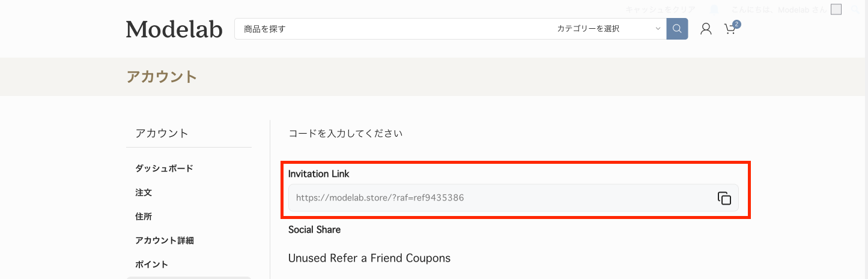Open ポイント in account sidebar
Screen dimensions: 868x279
pos(152,265)
